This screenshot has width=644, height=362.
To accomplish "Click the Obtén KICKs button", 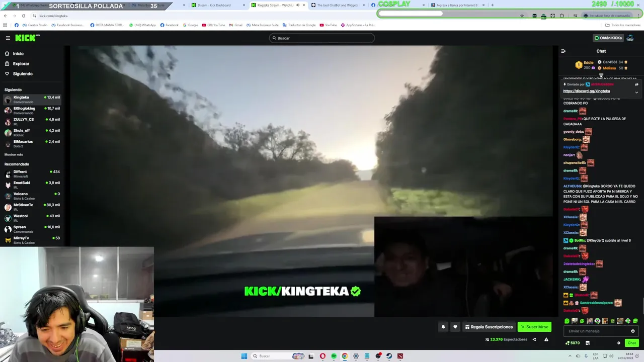I will point(608,38).
